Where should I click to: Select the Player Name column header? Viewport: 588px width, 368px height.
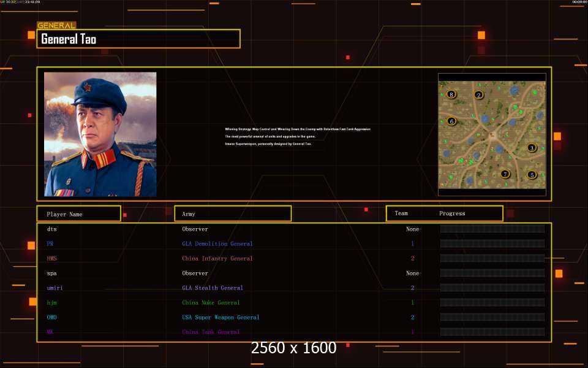tap(78, 214)
